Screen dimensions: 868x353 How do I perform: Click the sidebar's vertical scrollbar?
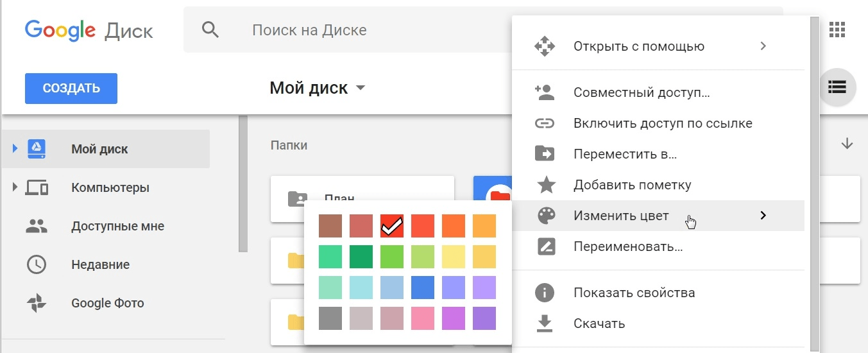pos(243,184)
